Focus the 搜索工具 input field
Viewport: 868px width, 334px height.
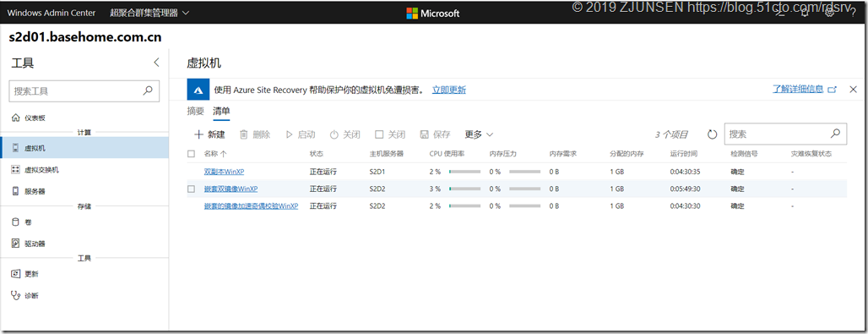(84, 91)
